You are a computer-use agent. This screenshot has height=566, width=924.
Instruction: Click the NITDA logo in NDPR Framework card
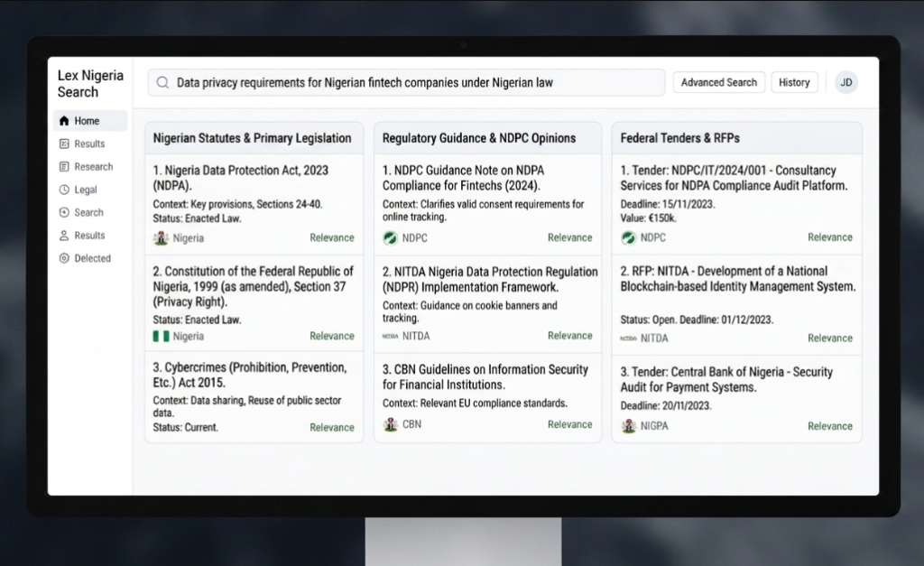390,336
